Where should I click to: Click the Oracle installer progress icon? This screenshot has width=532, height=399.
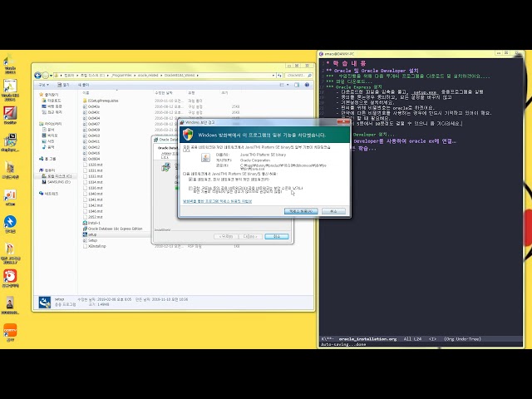coord(166,167)
